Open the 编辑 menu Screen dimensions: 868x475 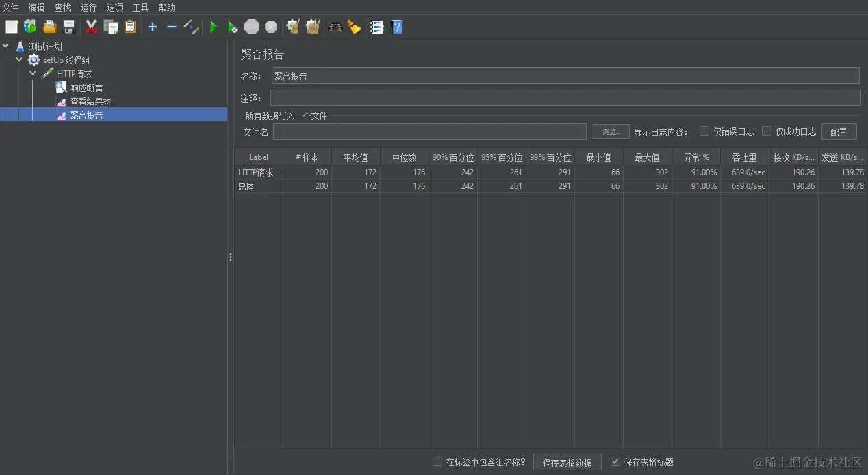point(36,8)
